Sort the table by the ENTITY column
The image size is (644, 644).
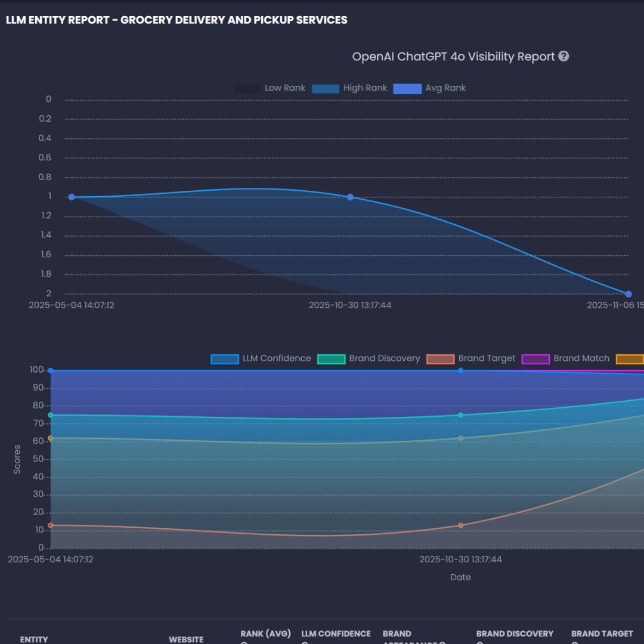[x=33, y=639]
